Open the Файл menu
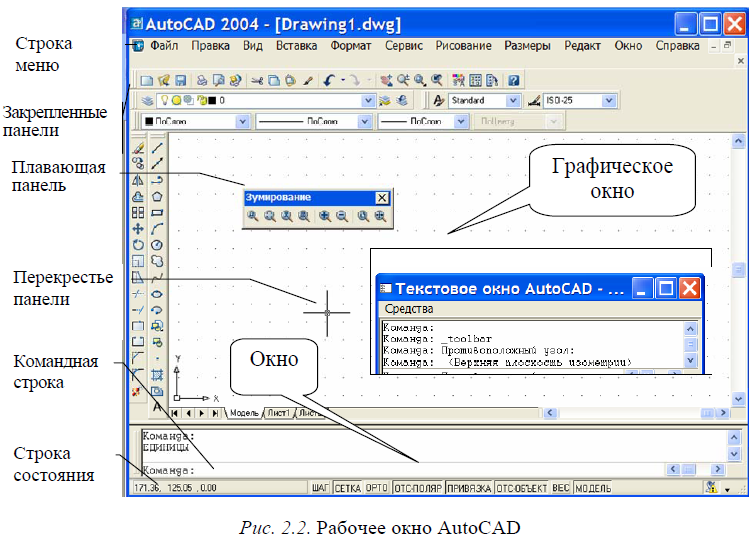The image size is (756, 538). [164, 46]
